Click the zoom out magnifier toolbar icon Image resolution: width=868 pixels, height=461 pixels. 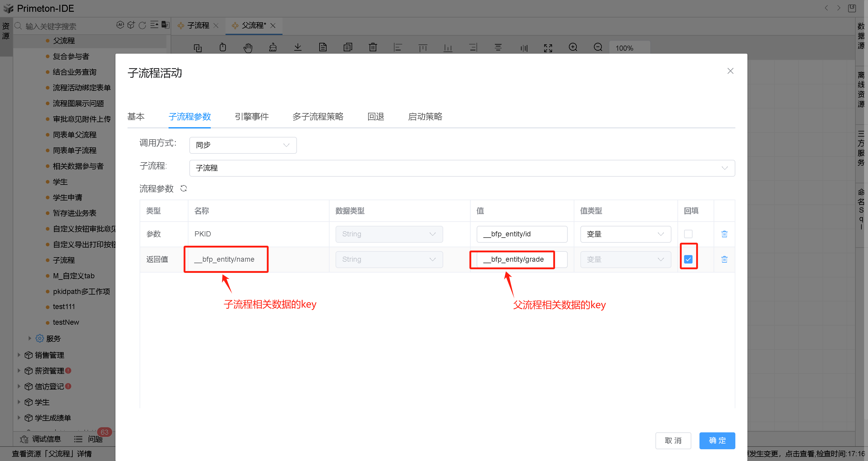point(598,47)
